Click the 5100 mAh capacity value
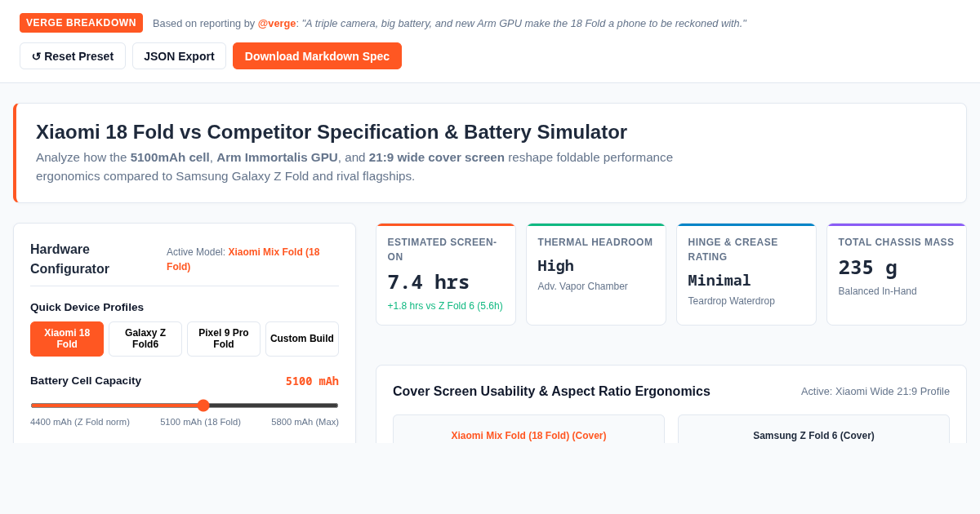The height and width of the screenshot is (514, 980). coord(312,381)
